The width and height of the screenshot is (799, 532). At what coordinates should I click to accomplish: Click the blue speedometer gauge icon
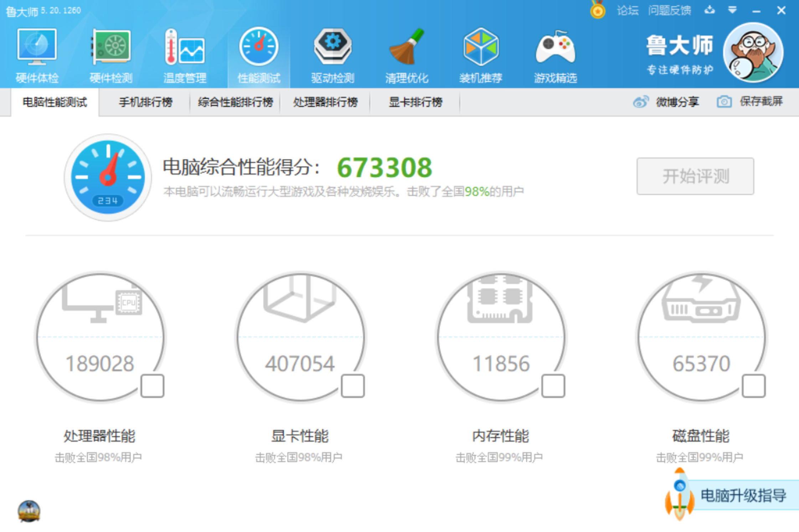pos(108,177)
